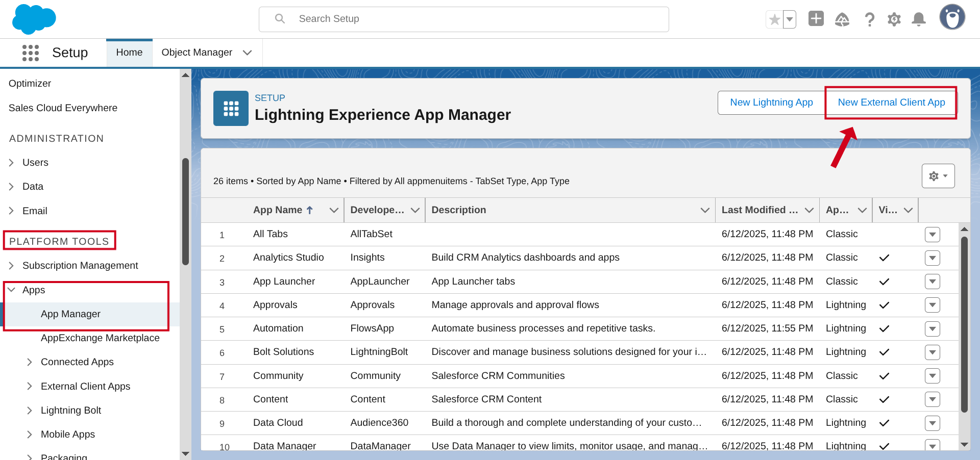Viewport: 980px width, 460px height.
Task: Select App Manager in the sidebar
Action: point(70,314)
